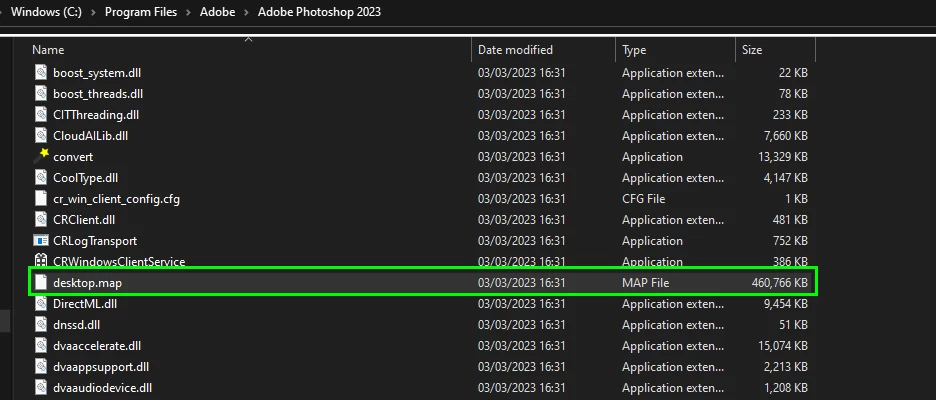This screenshot has height=400, width=936.
Task: Click the 15,074 KB size of dvaaccelerate.dll
Action: [x=783, y=346]
